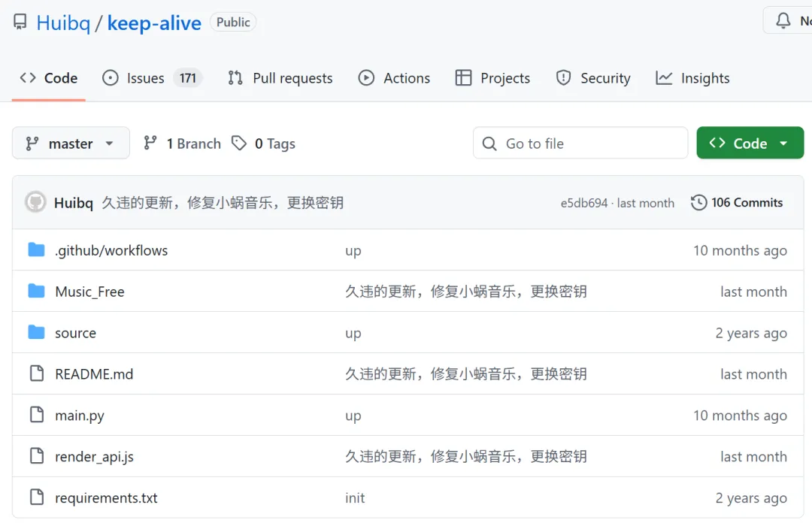
Task: Click the tag icon next to 0 Tags
Action: [x=239, y=143]
